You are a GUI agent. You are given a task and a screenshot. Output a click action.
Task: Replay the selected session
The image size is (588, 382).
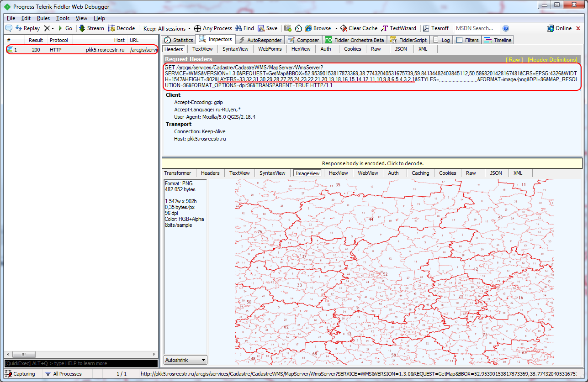pyautogui.click(x=27, y=28)
